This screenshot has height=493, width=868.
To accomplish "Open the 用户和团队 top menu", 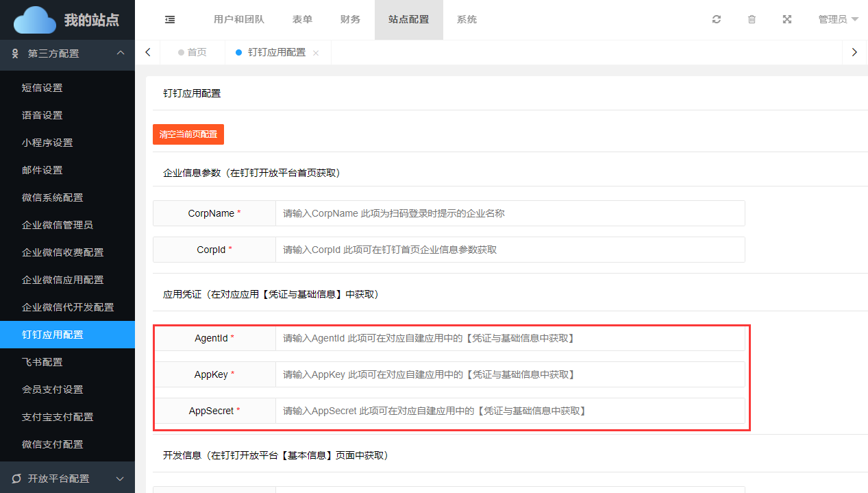I will [238, 20].
